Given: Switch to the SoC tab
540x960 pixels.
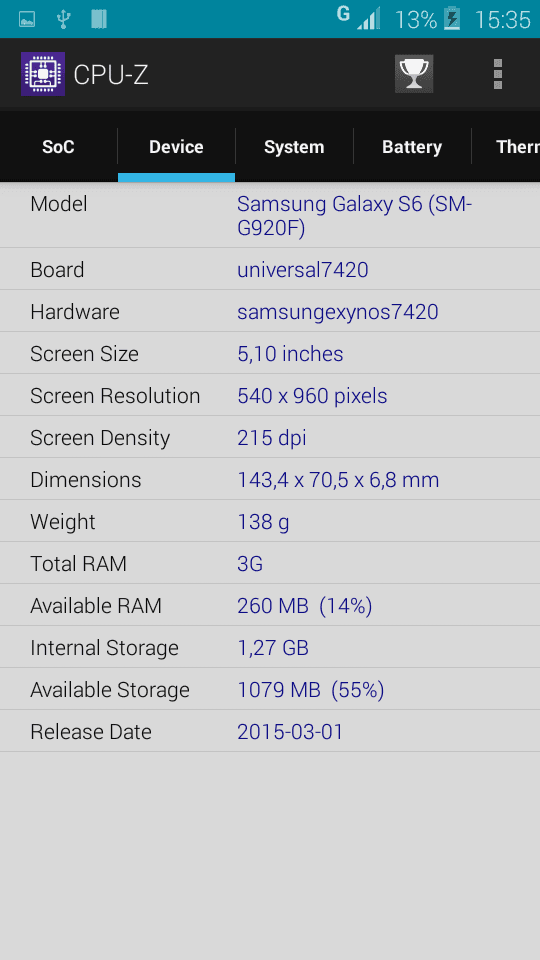Looking at the screenshot, I should [x=58, y=147].
